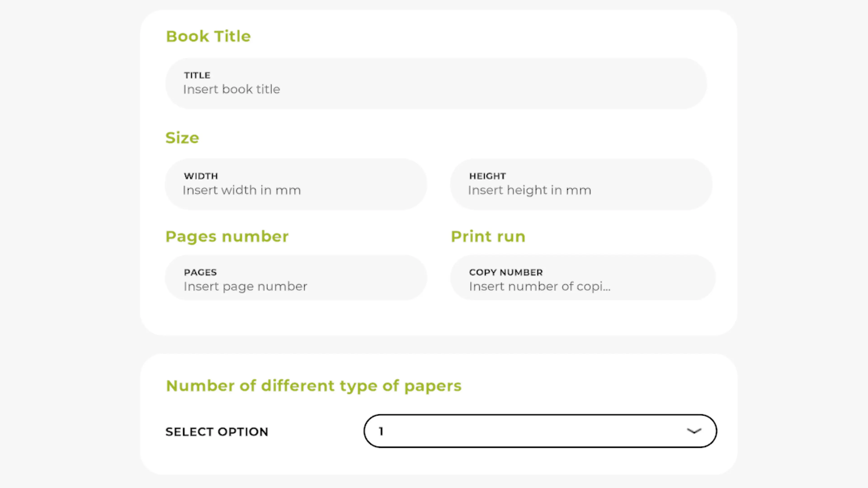Click the Insert page number field
The height and width of the screenshot is (488, 868).
pos(296,277)
